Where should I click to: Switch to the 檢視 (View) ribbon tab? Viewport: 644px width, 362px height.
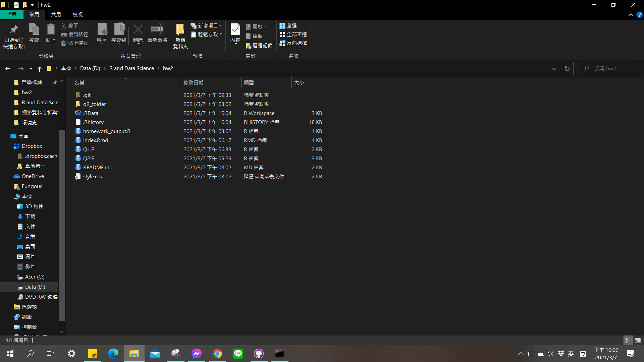tap(77, 14)
